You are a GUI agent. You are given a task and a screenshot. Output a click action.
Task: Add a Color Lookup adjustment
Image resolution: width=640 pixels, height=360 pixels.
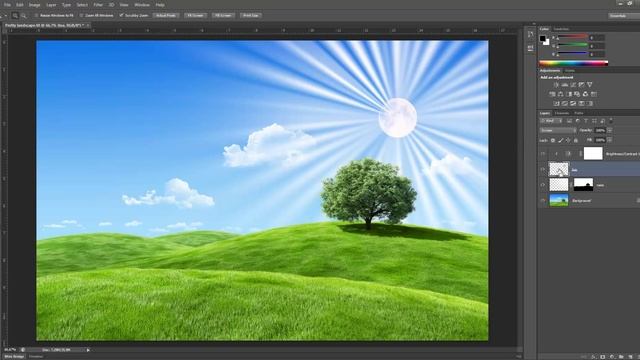[594, 94]
